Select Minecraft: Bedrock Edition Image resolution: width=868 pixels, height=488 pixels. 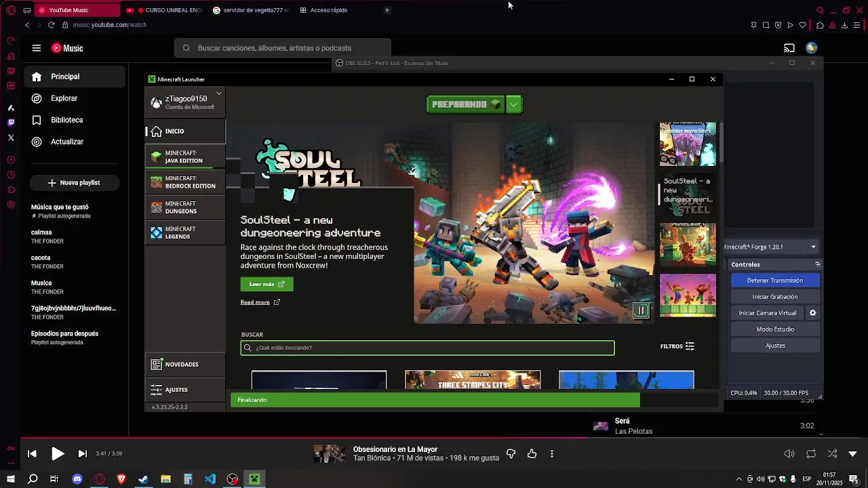pyautogui.click(x=185, y=182)
